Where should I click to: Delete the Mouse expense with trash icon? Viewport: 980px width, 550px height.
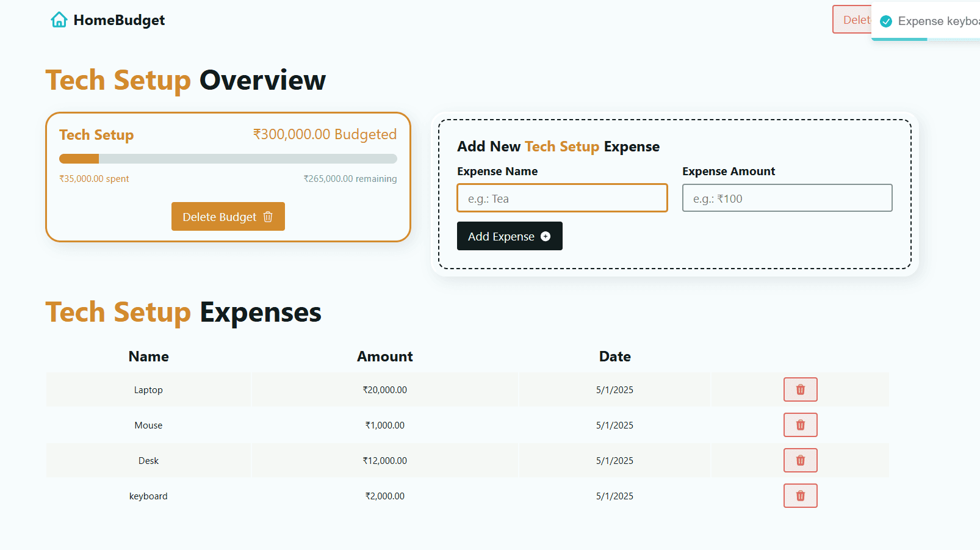coord(800,425)
